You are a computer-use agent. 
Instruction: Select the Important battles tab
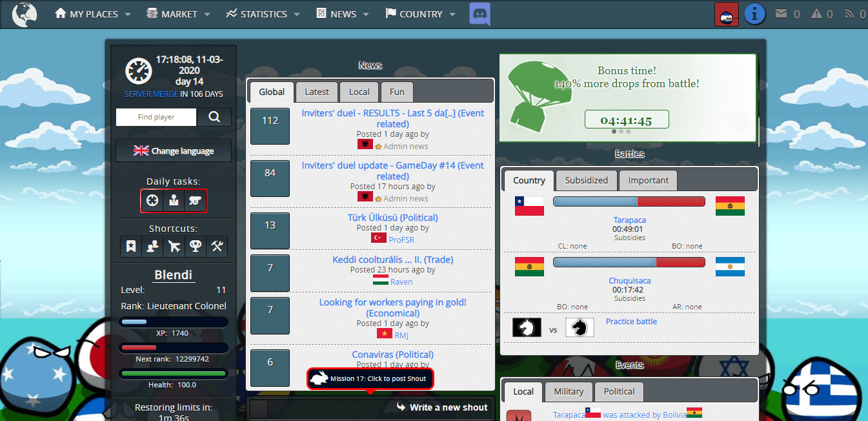649,180
